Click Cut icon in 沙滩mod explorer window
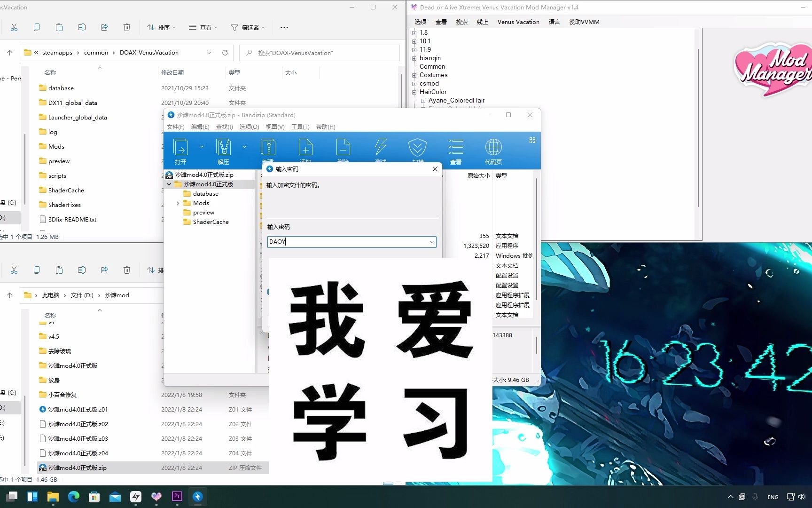The height and width of the screenshot is (508, 812). [14, 270]
